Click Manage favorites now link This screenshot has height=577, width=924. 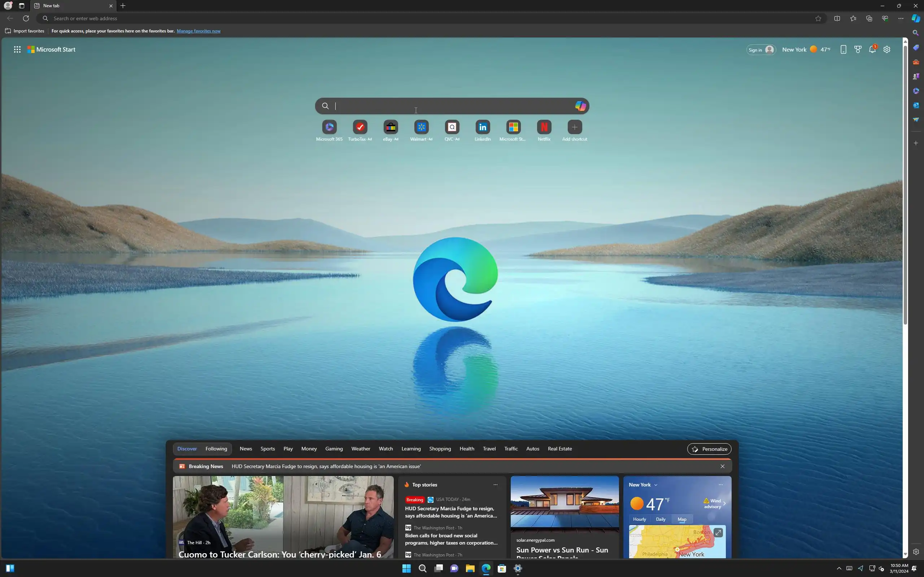199,31
